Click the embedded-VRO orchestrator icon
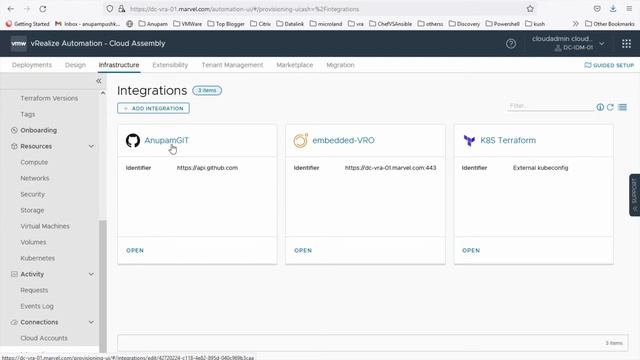This screenshot has width=640, height=360. point(301,140)
